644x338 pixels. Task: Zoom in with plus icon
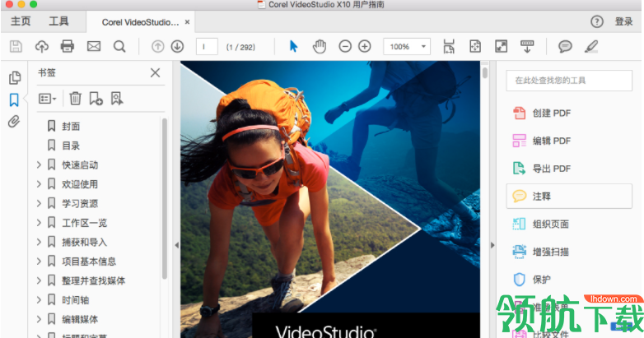click(x=365, y=46)
